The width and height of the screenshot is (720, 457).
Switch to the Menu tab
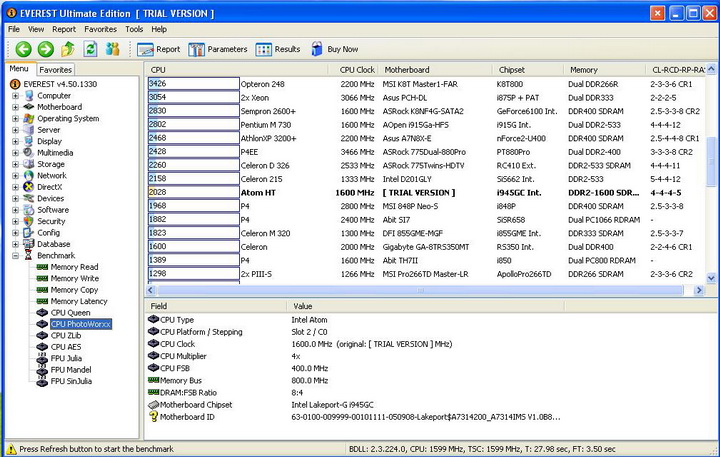19,68
